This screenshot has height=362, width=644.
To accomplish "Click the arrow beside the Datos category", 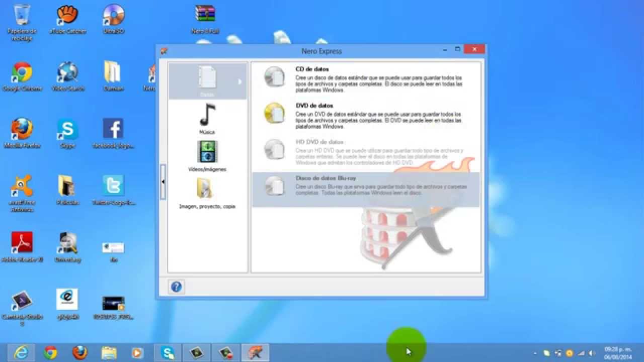I will click(x=240, y=81).
